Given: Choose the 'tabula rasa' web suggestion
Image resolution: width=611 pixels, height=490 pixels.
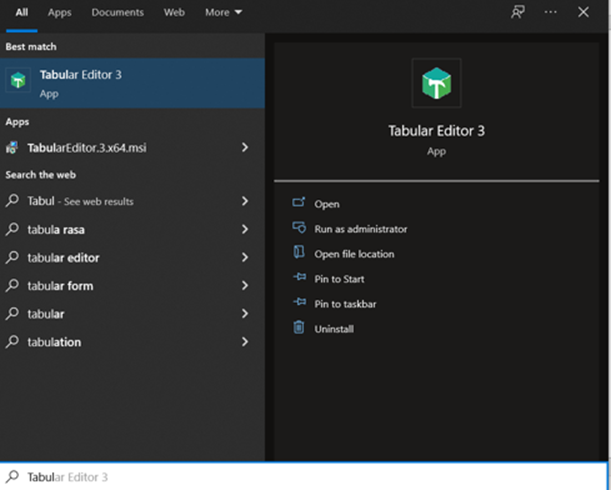Looking at the screenshot, I should pyautogui.click(x=56, y=230).
